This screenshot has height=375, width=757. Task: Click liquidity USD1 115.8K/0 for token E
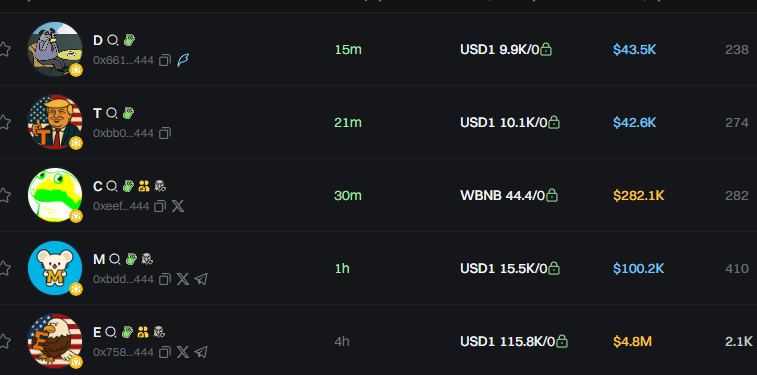[507, 342]
